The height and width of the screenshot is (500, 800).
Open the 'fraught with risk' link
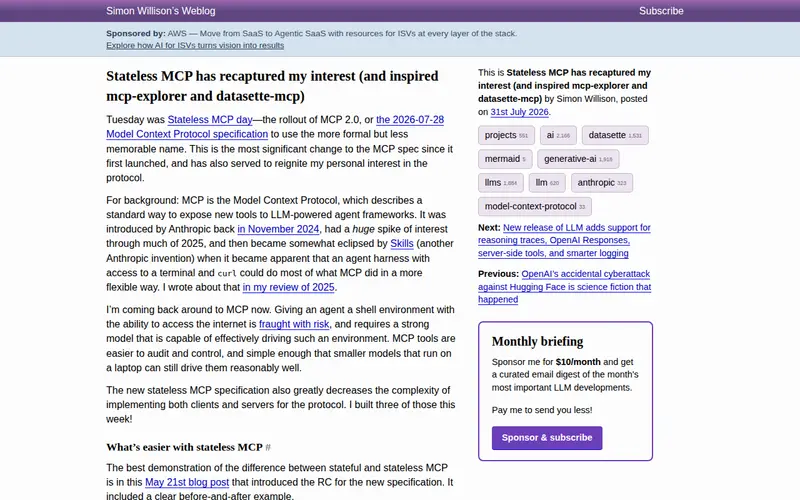pos(294,324)
